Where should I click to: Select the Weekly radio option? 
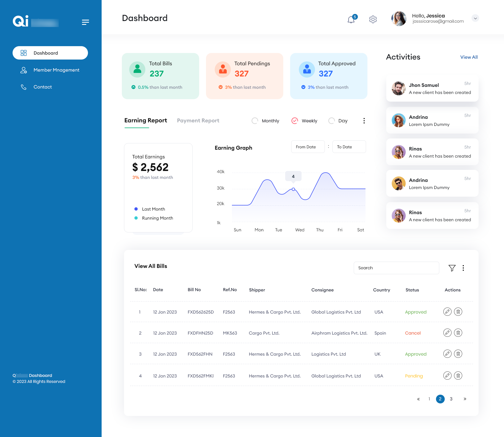295,121
